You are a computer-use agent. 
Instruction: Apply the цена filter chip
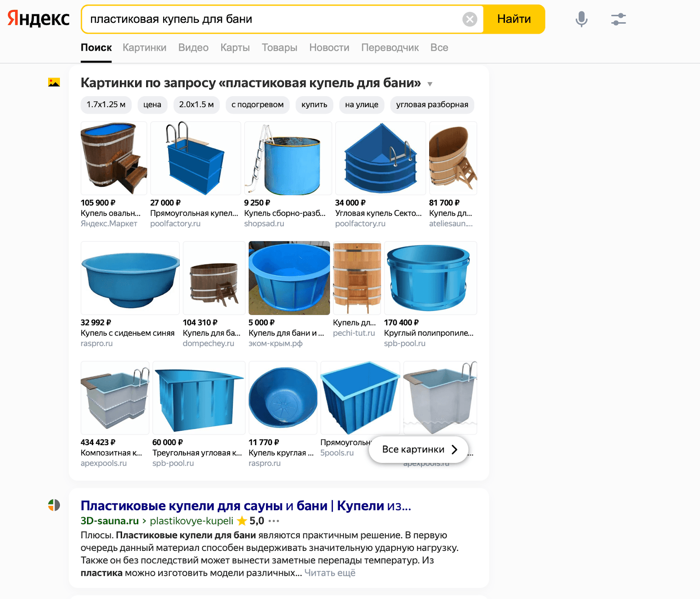click(152, 104)
